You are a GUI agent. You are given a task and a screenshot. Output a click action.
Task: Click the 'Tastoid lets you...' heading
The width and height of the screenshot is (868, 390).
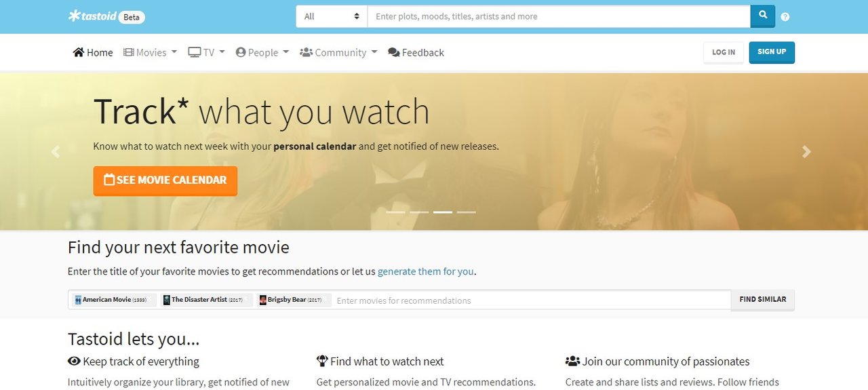click(134, 338)
